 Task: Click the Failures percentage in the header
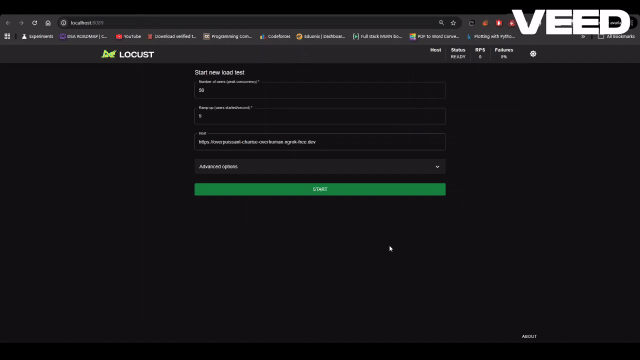pos(504,57)
